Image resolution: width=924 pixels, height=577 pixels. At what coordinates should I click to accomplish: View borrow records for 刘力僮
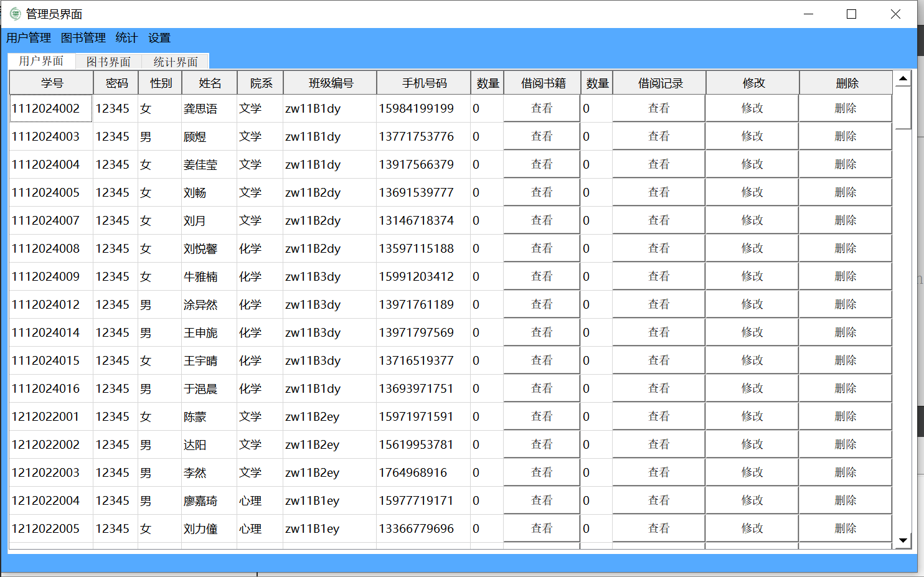coord(659,528)
